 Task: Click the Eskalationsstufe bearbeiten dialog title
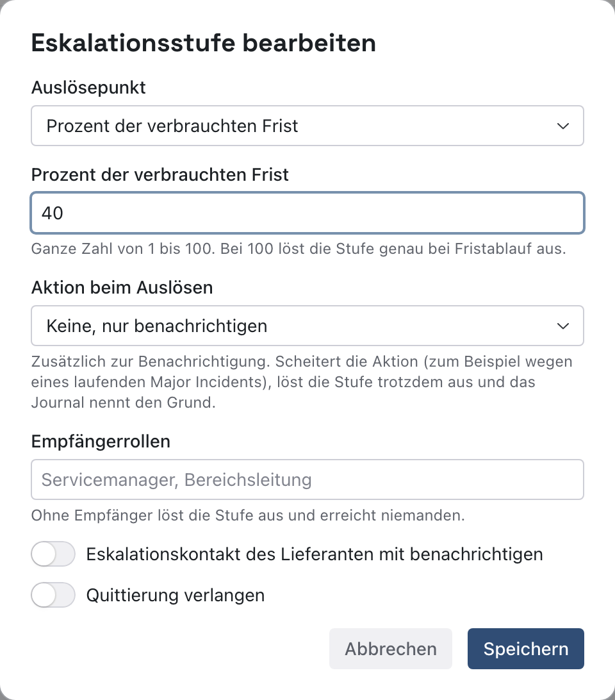[204, 44]
